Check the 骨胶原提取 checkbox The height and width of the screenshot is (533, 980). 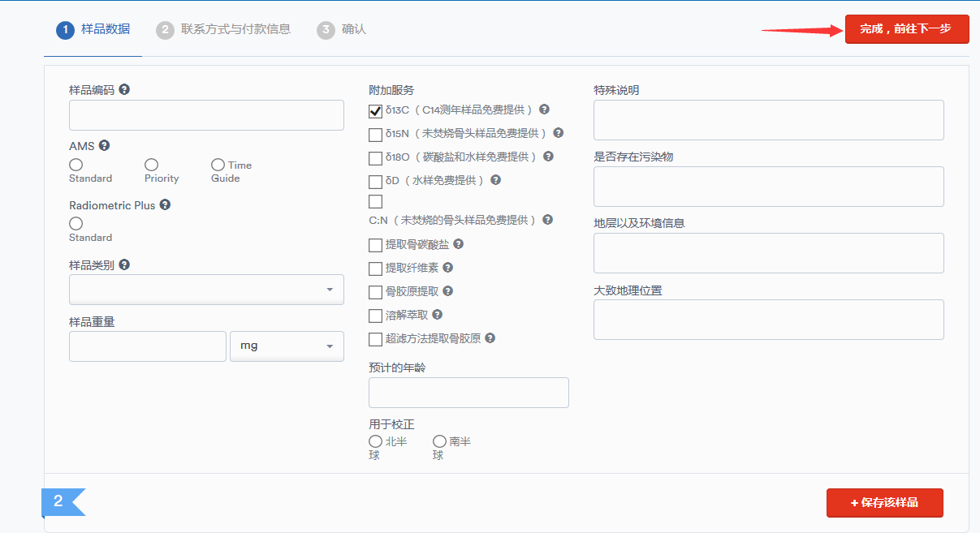click(375, 292)
